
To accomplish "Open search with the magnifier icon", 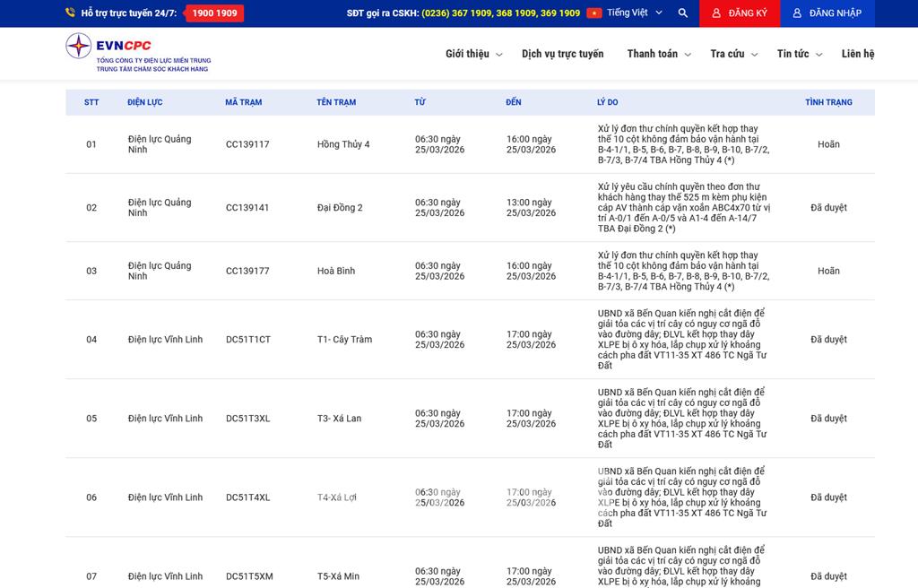I will click(x=683, y=13).
